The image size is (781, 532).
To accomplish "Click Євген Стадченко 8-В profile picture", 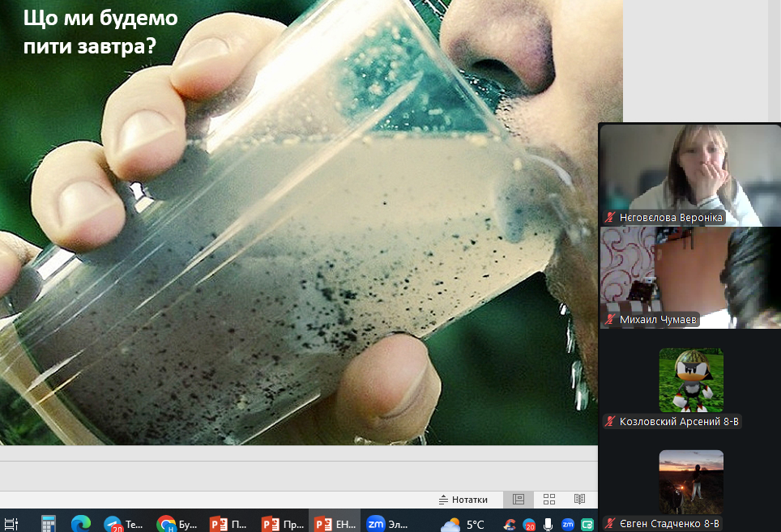I will [x=691, y=481].
